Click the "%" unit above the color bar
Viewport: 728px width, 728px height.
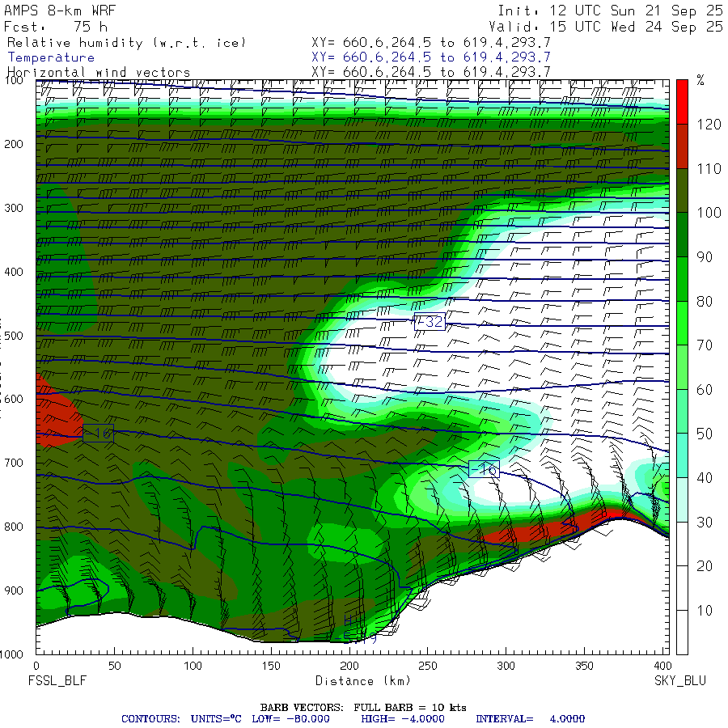pyautogui.click(x=700, y=80)
